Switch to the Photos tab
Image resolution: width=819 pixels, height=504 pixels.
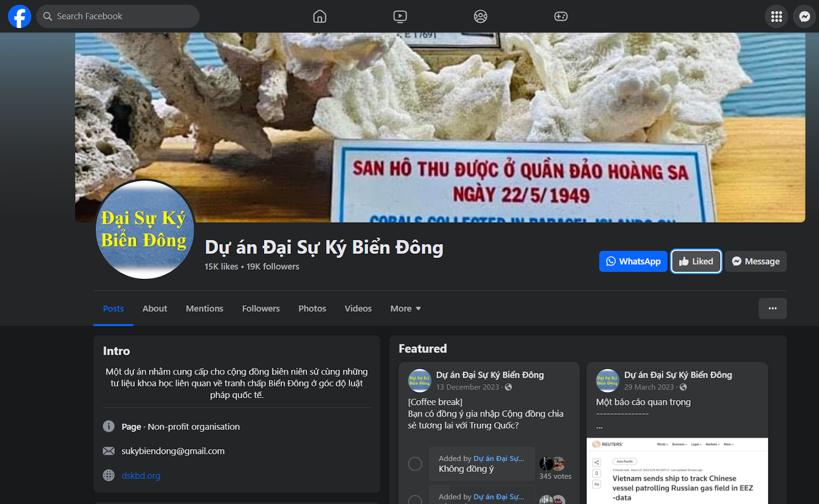(312, 309)
